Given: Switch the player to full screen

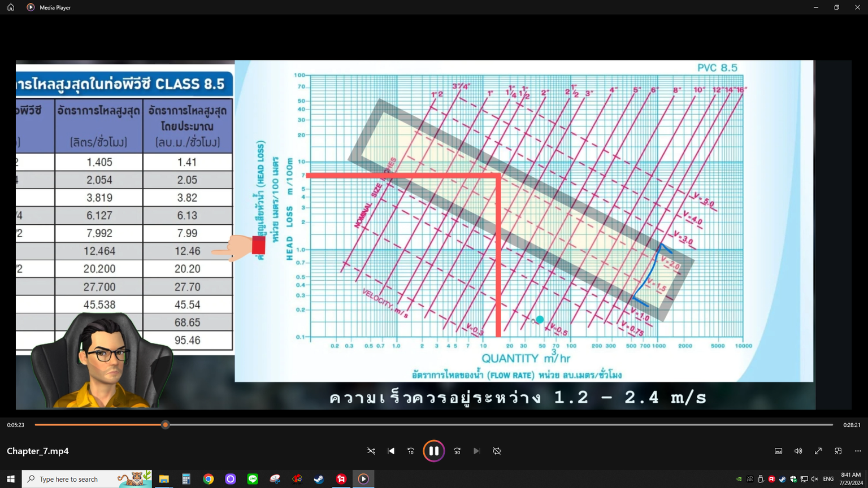Looking at the screenshot, I should point(818,451).
